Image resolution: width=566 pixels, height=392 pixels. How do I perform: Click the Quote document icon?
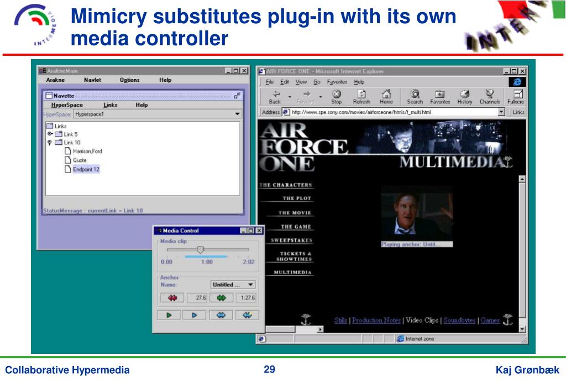(x=67, y=160)
